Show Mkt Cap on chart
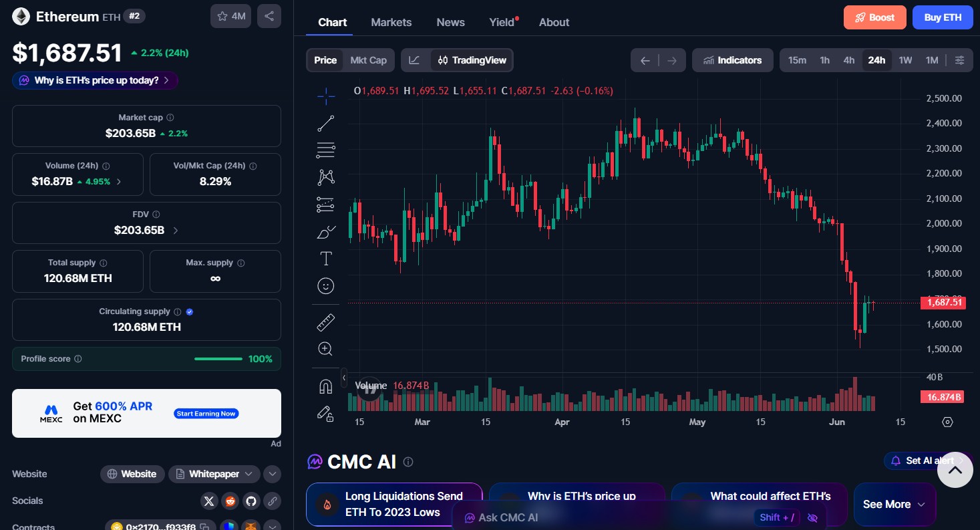Image resolution: width=980 pixels, height=530 pixels. (x=369, y=60)
